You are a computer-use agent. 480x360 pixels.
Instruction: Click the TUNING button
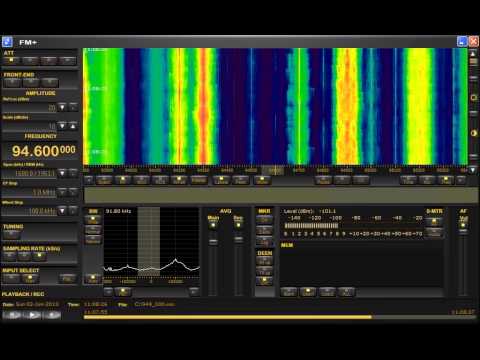pos(12,235)
